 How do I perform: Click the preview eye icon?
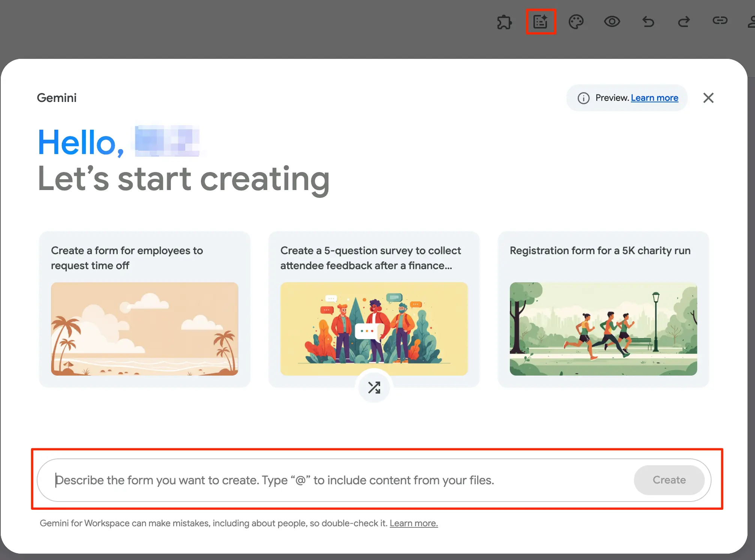tap(612, 22)
